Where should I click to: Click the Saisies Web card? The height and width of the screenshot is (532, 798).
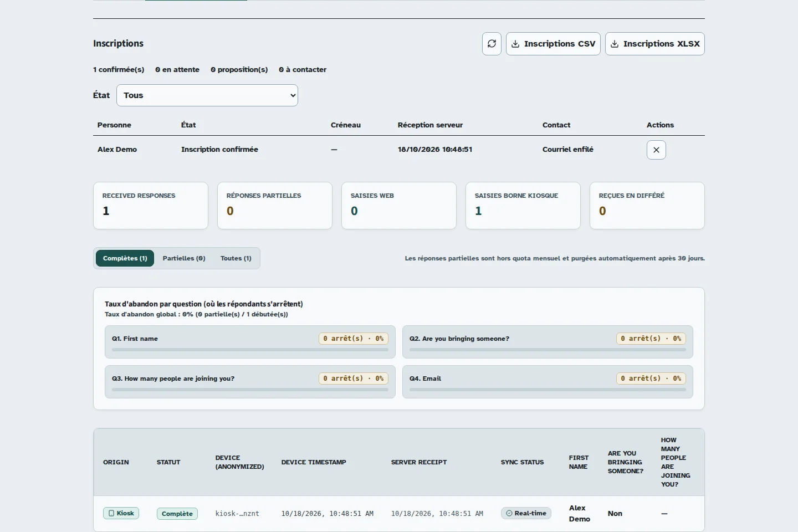[x=399, y=206]
